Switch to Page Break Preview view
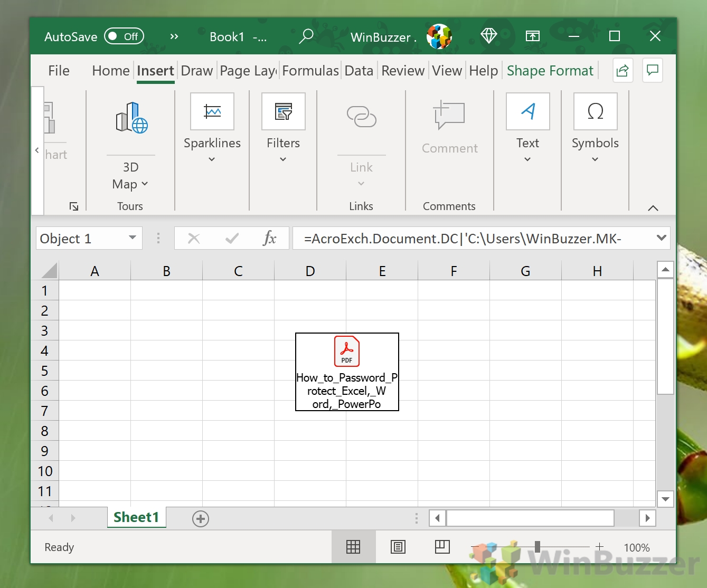The image size is (707, 588). (x=442, y=547)
